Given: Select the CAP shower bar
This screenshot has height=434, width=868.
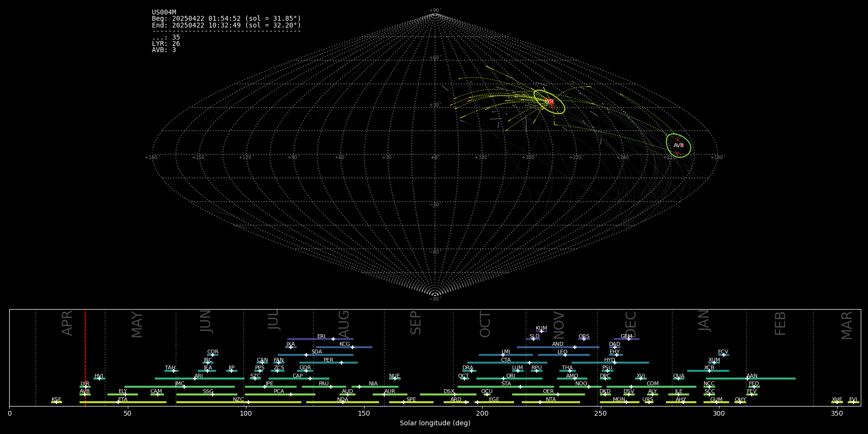Looking at the screenshot, I should tap(299, 379).
